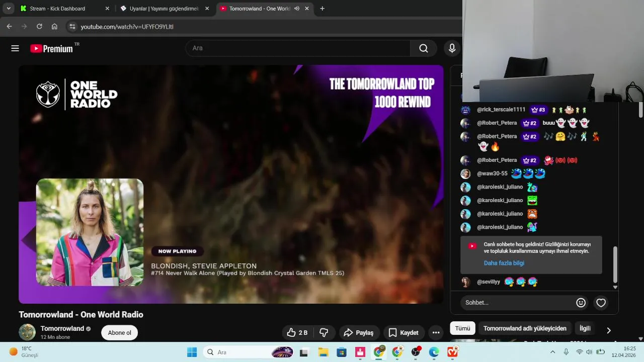Click the @waw30-55 chat username

492,173
